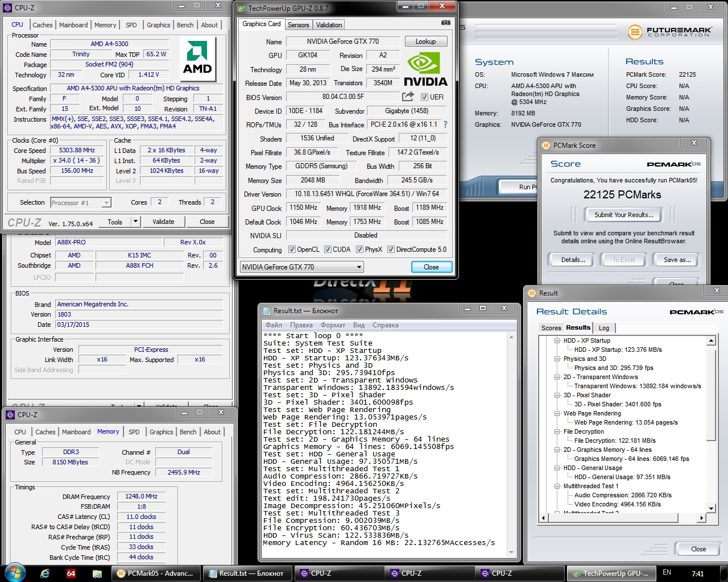The width and height of the screenshot is (728, 582).
Task: Collapse the Multithreaded Test 1 node
Action: pos(557,487)
